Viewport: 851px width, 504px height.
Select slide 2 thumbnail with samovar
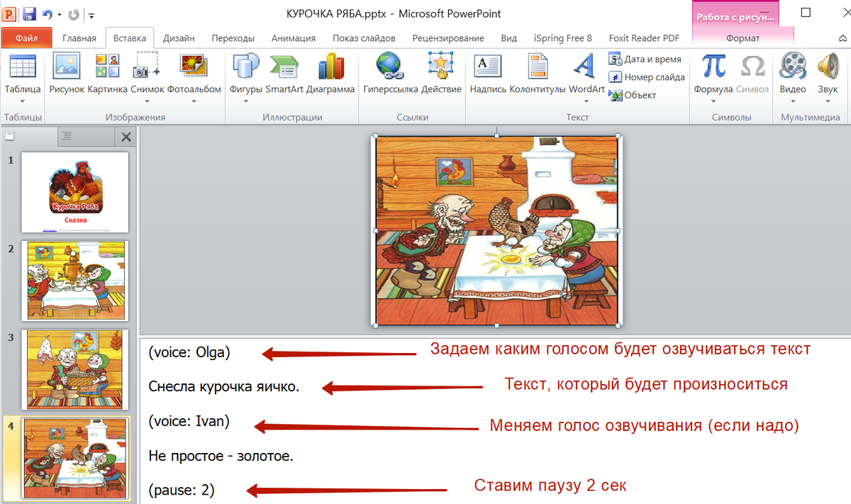pos(75,281)
